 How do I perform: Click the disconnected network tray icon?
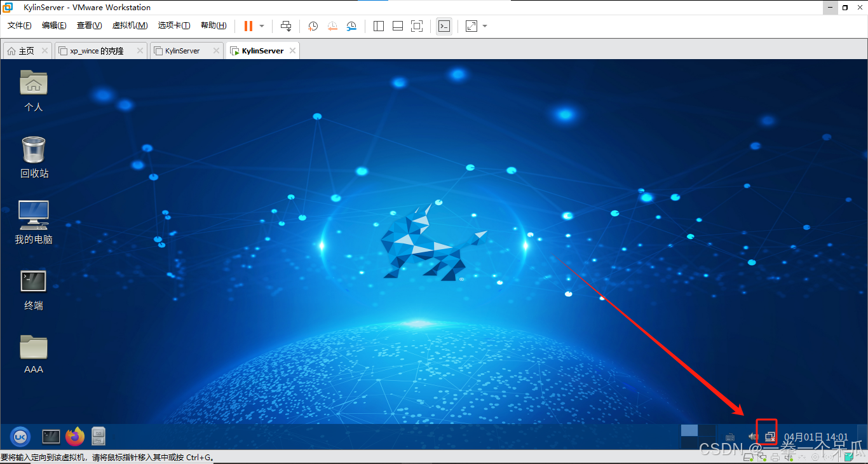point(770,437)
